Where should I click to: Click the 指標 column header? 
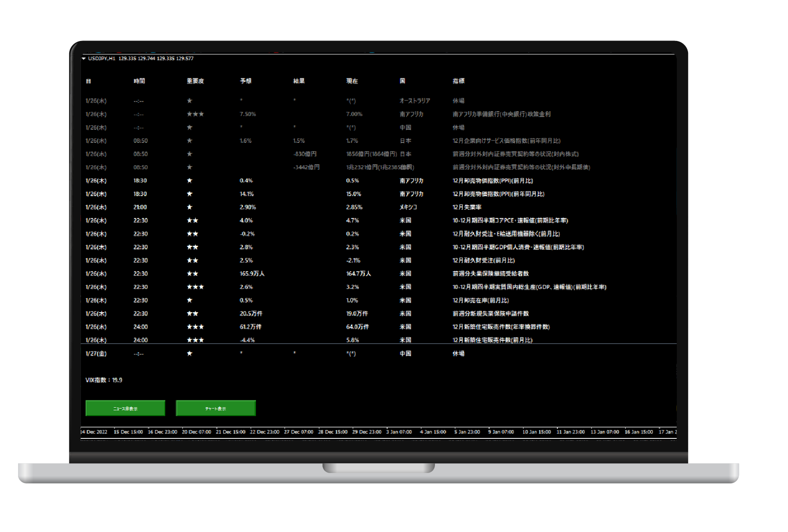458,81
